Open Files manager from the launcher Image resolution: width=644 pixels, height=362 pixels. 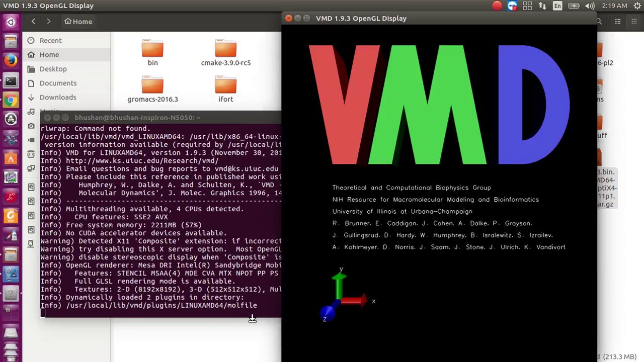11,41
